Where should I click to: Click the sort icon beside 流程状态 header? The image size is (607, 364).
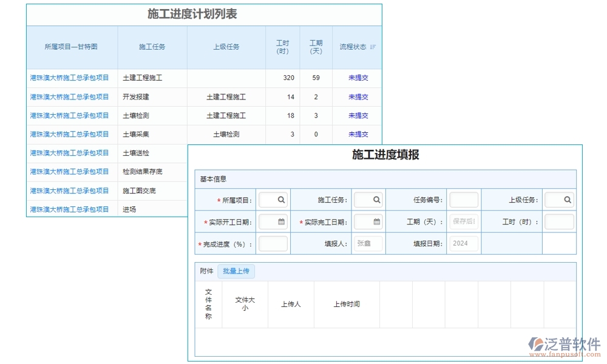(x=374, y=47)
